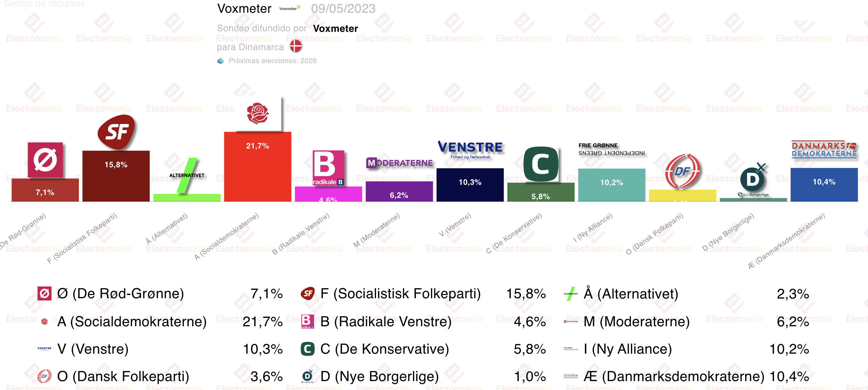Click the green Konservative C logo
This screenshot has width=868, height=390.
point(541,164)
